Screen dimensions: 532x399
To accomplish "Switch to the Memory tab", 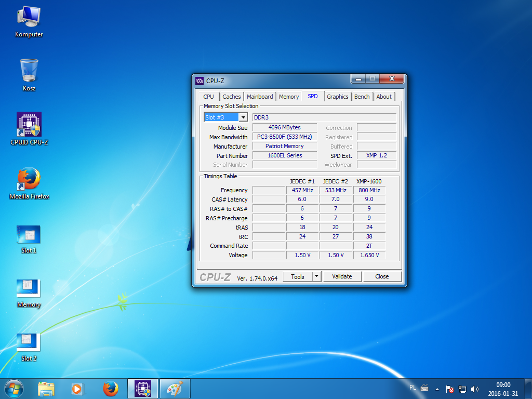I will click(289, 97).
